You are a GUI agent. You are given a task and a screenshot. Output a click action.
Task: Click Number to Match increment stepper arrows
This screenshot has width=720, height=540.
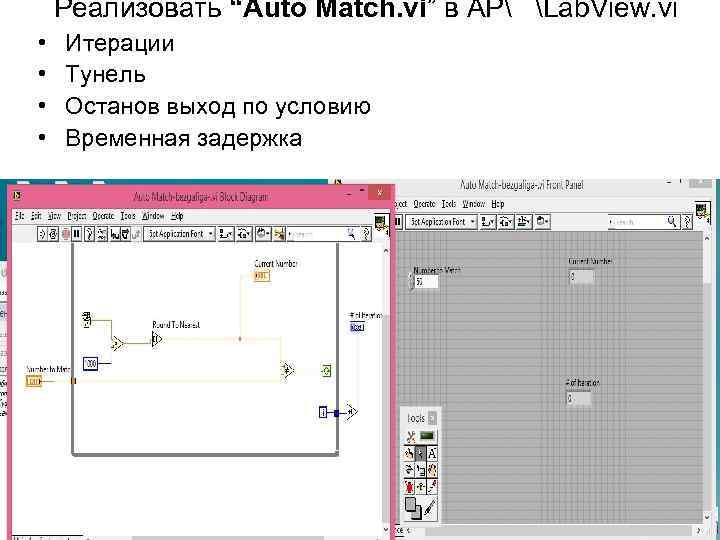[411, 281]
